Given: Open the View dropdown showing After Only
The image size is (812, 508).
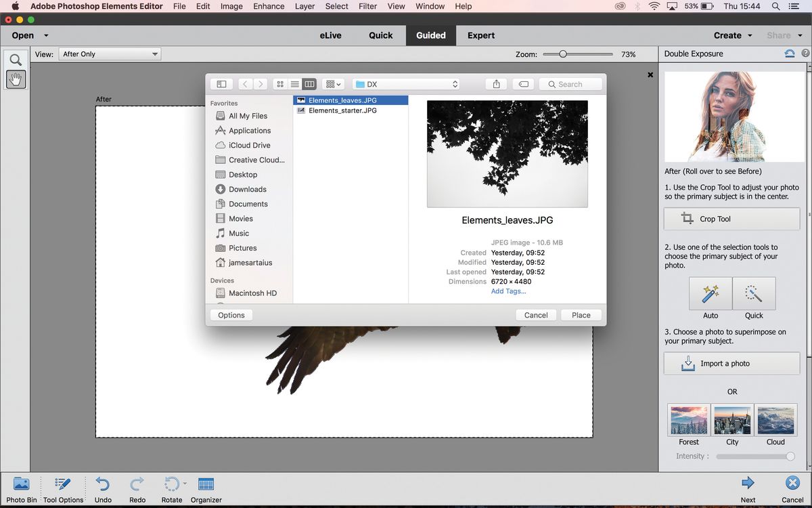Looking at the screenshot, I should pyautogui.click(x=109, y=54).
